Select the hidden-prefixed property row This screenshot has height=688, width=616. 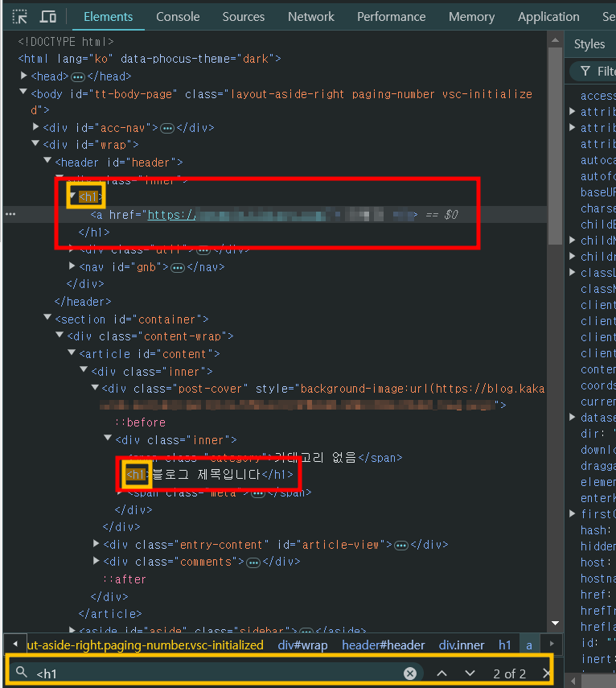[x=598, y=546]
